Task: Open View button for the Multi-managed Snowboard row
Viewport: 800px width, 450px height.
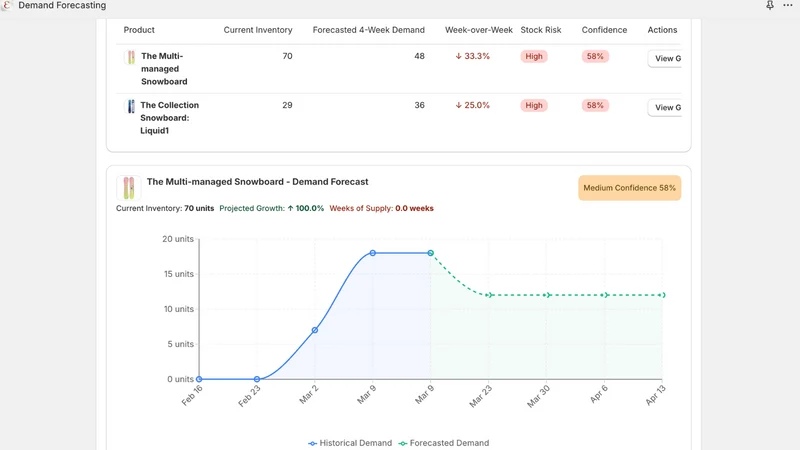Action: tap(665, 59)
